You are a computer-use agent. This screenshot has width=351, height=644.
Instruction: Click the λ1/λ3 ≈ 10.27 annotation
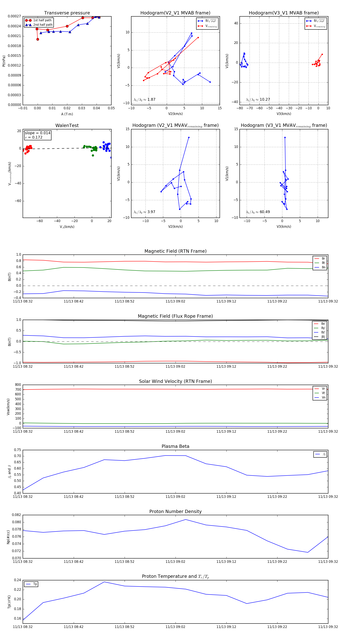click(258, 100)
